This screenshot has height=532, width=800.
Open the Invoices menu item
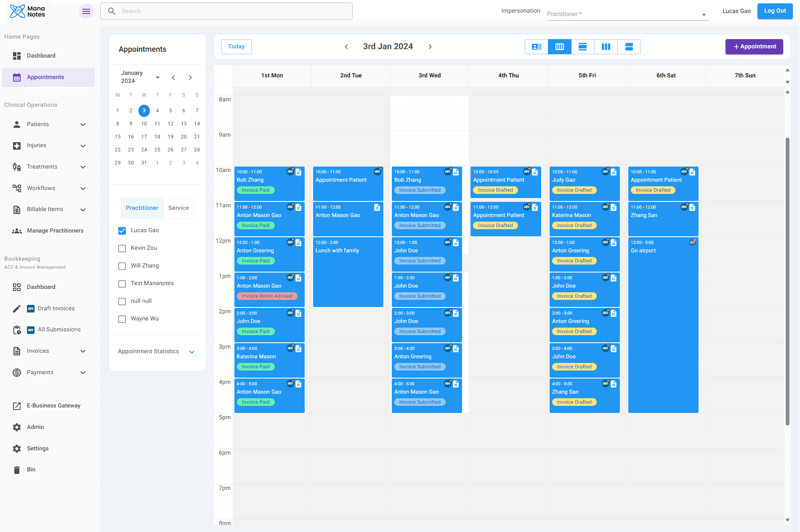click(x=38, y=351)
